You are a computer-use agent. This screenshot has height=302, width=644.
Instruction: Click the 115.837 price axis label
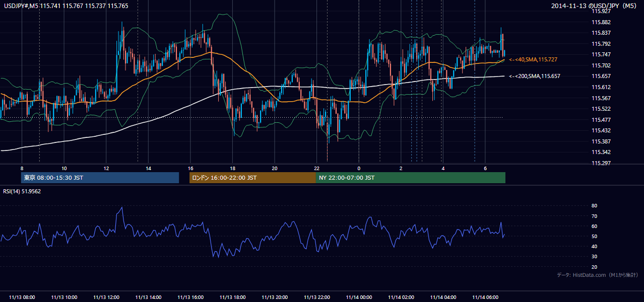[601, 33]
